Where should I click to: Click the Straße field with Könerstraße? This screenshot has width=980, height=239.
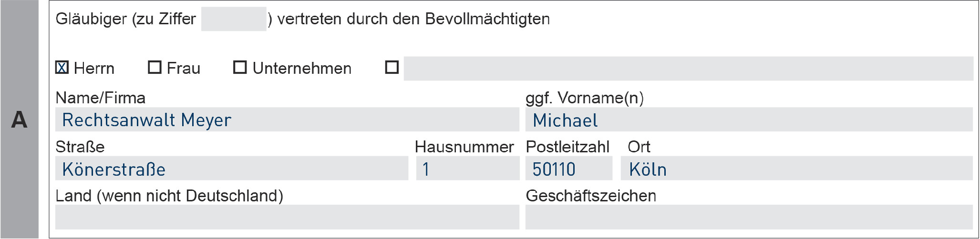pos(232,169)
